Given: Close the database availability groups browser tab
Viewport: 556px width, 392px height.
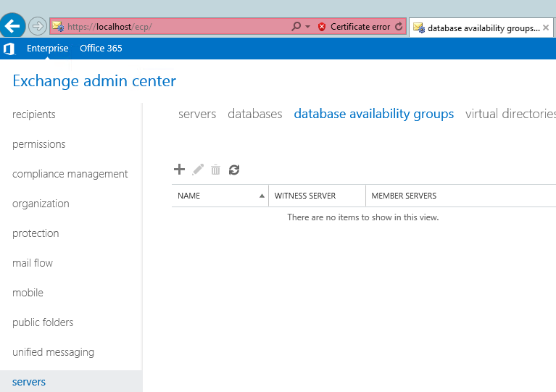Looking at the screenshot, I should pos(546,28).
